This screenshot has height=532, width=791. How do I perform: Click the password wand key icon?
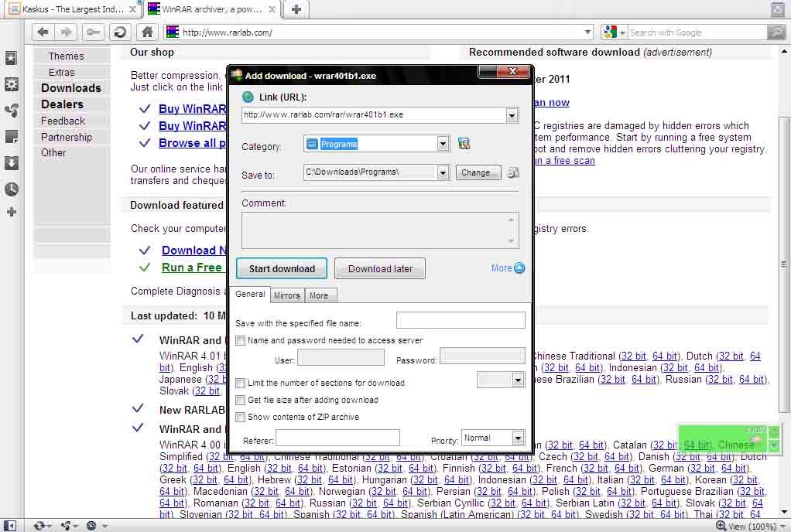[x=92, y=32]
